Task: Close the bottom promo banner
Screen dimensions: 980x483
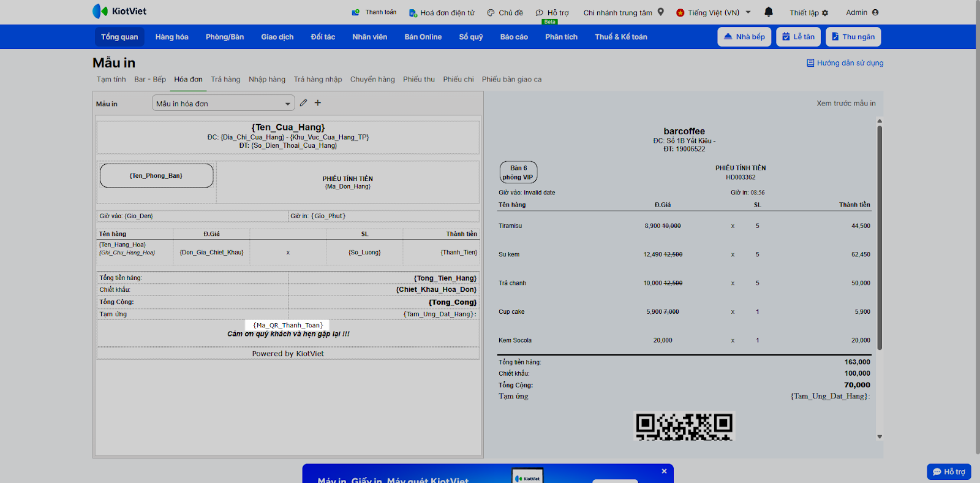Action: coord(664,471)
